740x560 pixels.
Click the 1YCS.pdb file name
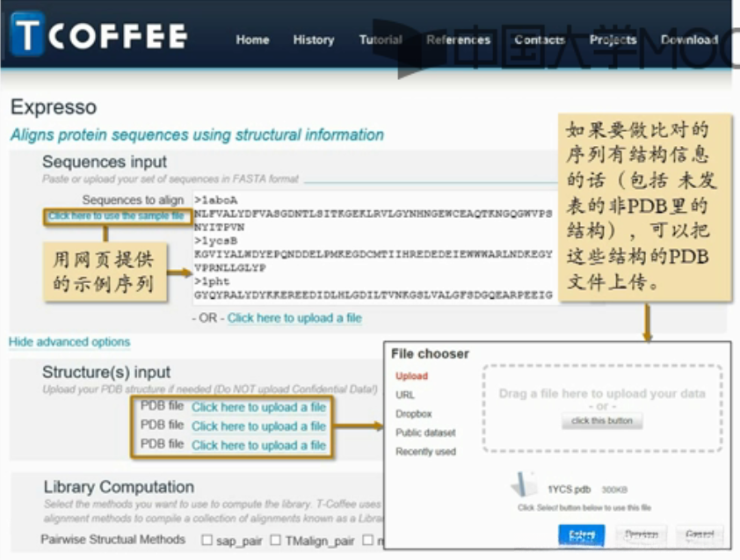coord(569,490)
